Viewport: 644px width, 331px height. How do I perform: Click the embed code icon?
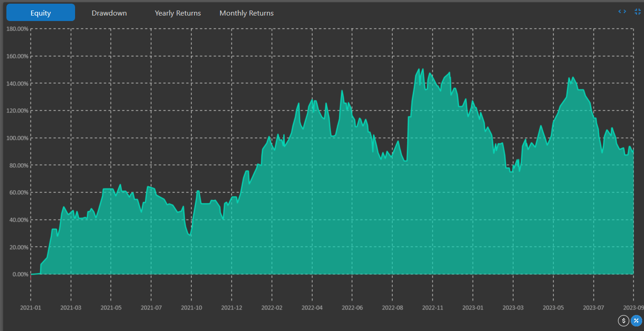(622, 11)
